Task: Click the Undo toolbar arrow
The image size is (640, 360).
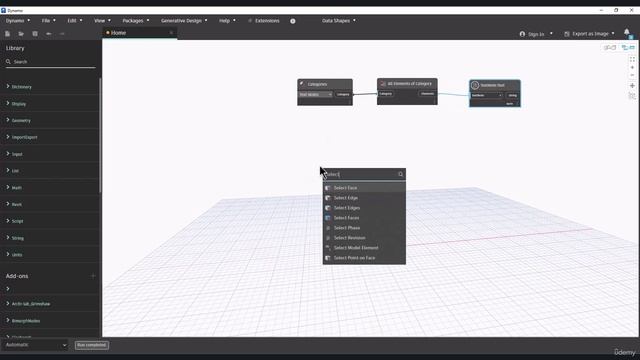Action: coord(49,34)
